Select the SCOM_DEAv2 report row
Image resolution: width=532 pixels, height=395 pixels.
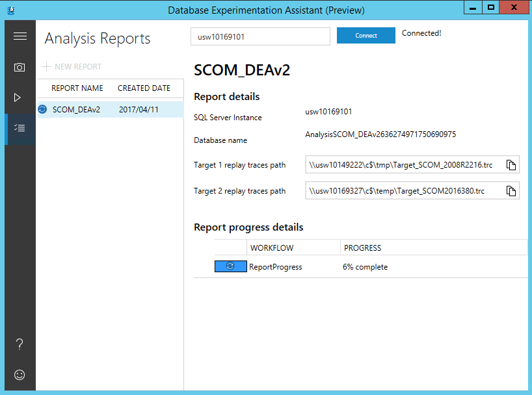(x=109, y=110)
